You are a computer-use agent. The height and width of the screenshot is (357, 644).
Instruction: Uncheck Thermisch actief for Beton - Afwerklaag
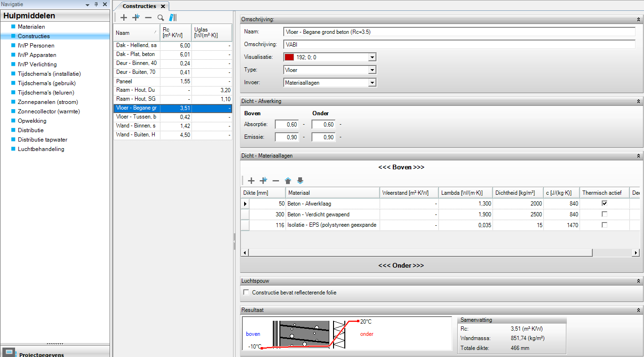pyautogui.click(x=604, y=204)
